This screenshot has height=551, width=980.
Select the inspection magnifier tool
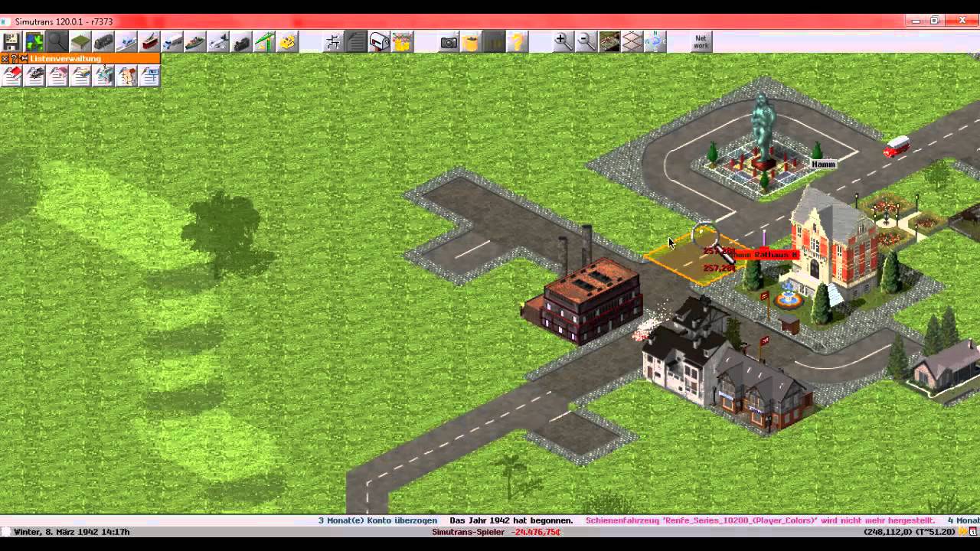(x=57, y=41)
